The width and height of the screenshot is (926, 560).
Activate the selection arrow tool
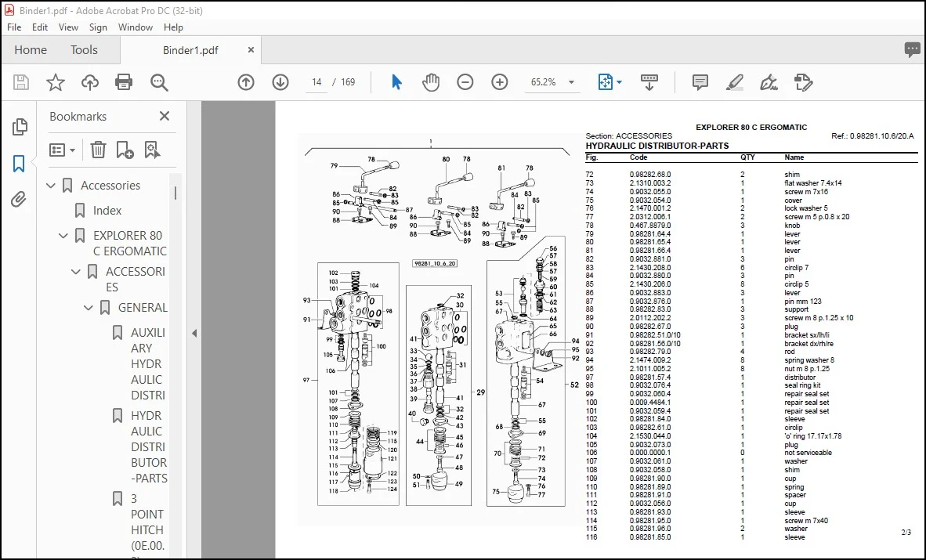(x=397, y=82)
